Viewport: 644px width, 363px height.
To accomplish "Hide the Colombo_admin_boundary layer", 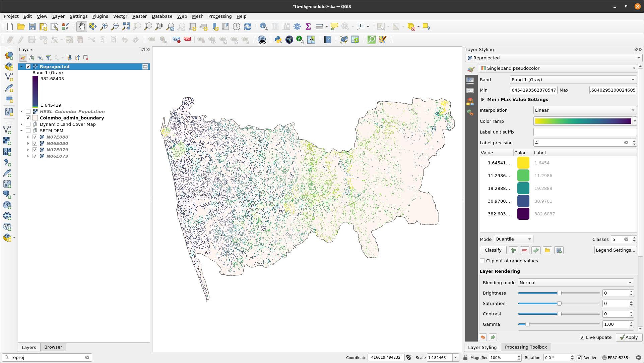I will pos(28,118).
